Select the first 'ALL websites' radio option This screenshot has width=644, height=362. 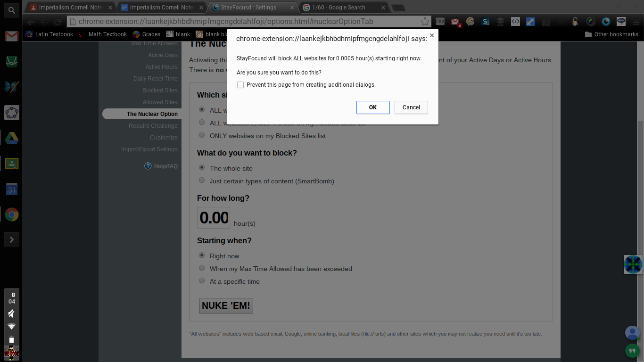point(202,109)
